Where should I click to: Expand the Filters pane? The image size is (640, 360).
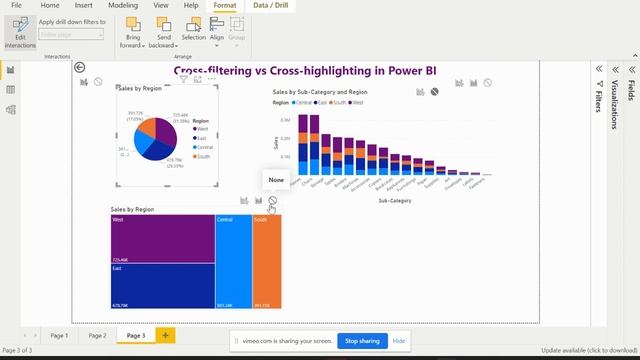tap(599, 69)
